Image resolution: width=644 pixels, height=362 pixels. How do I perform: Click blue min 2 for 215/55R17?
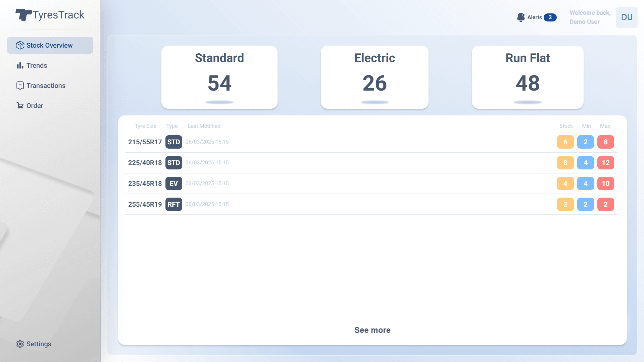click(x=586, y=142)
